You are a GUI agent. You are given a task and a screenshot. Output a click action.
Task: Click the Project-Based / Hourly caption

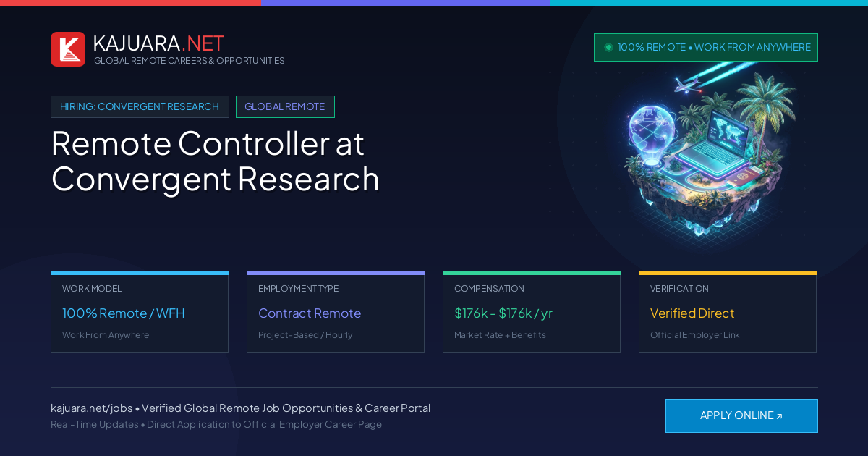click(x=305, y=335)
